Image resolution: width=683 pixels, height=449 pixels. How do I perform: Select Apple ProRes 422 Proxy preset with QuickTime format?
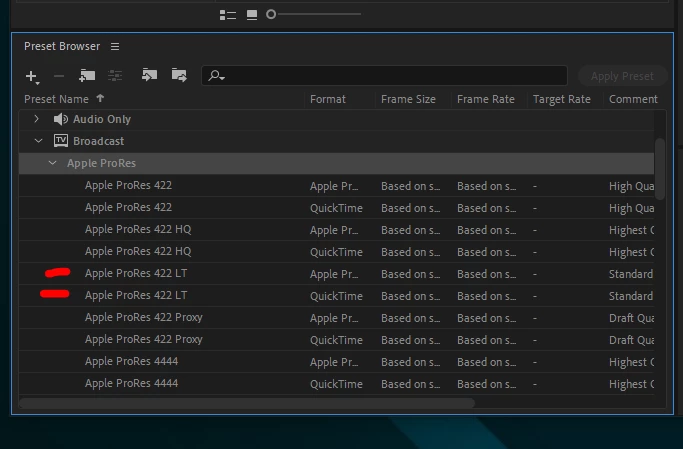coord(336,340)
